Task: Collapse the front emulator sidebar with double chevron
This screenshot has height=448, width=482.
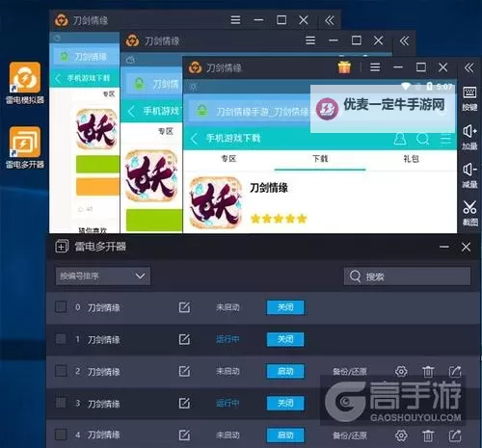Action: (x=469, y=67)
